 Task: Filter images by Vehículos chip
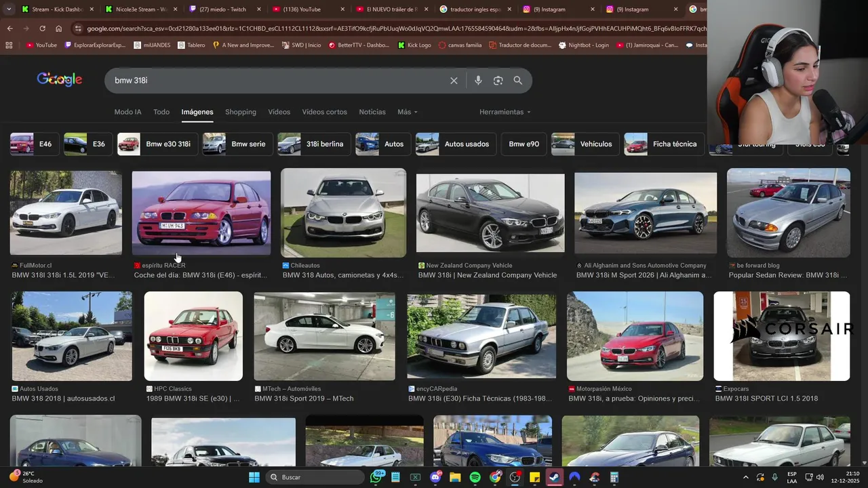pos(585,144)
